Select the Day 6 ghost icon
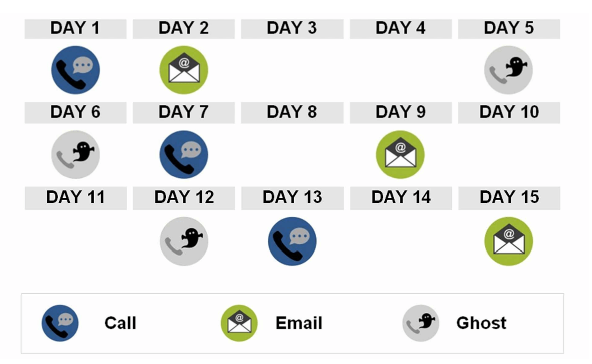Viewport: 592px width, 364px height. coord(75,155)
